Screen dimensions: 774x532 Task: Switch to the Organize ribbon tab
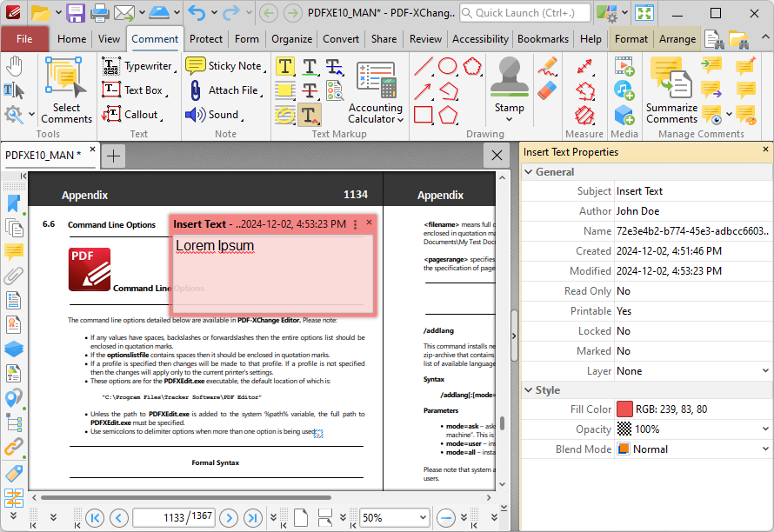coord(291,39)
